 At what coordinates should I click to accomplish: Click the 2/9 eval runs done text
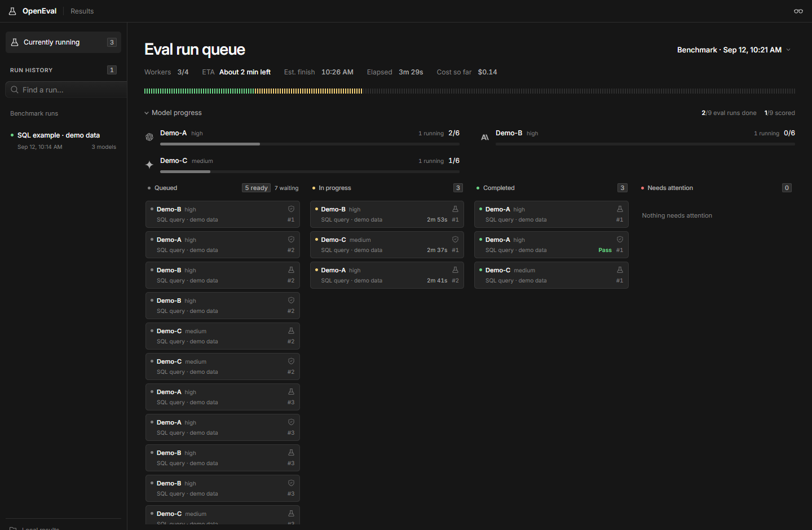(729, 113)
